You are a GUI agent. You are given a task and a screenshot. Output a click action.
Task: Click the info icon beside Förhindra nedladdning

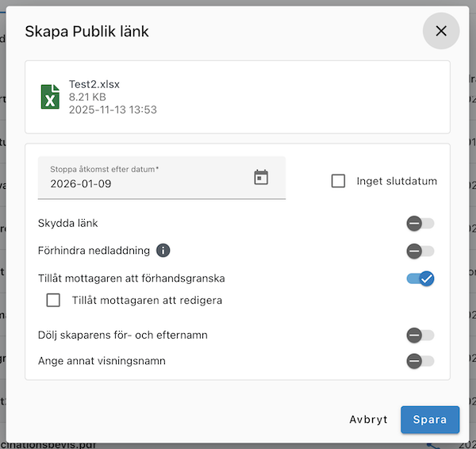point(163,251)
